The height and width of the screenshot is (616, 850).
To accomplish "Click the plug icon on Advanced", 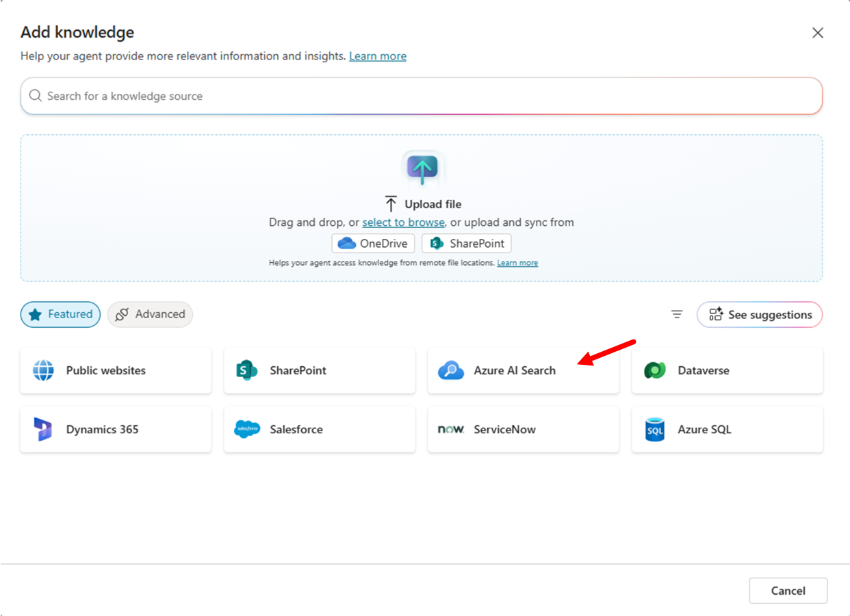I will (122, 314).
